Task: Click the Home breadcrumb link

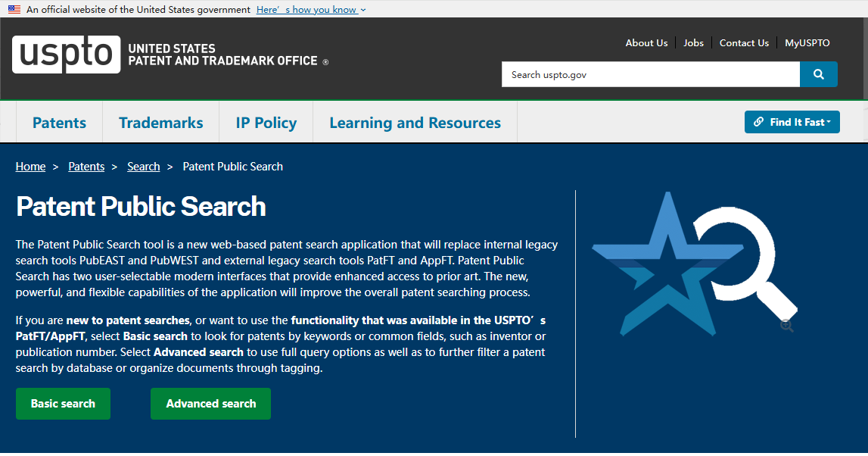Action: coord(30,166)
